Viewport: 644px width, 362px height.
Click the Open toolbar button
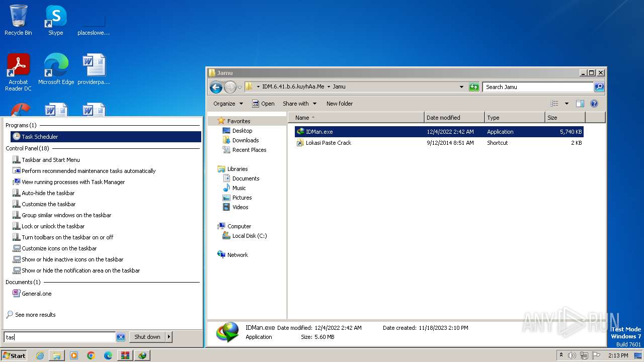coord(263,104)
